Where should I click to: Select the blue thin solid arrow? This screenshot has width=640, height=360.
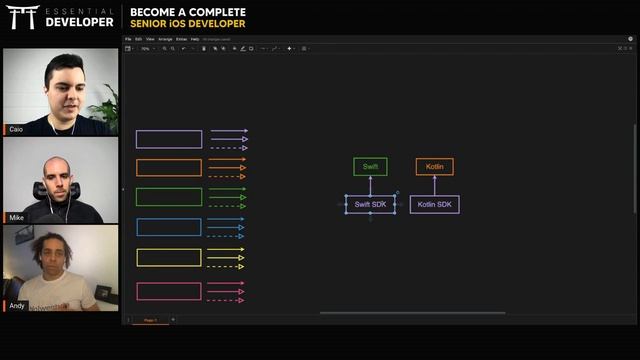pos(226,219)
